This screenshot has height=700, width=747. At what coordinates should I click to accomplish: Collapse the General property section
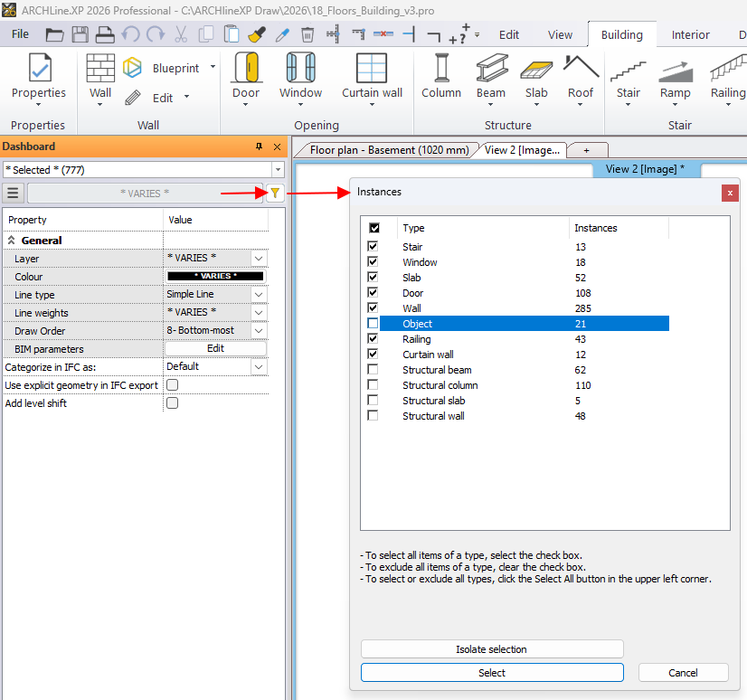(x=13, y=241)
